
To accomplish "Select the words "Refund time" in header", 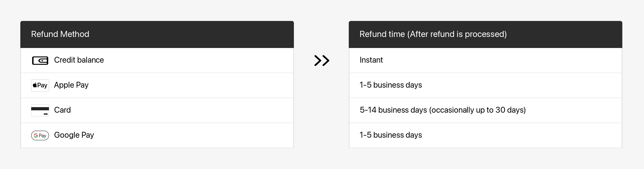I will [x=382, y=34].
